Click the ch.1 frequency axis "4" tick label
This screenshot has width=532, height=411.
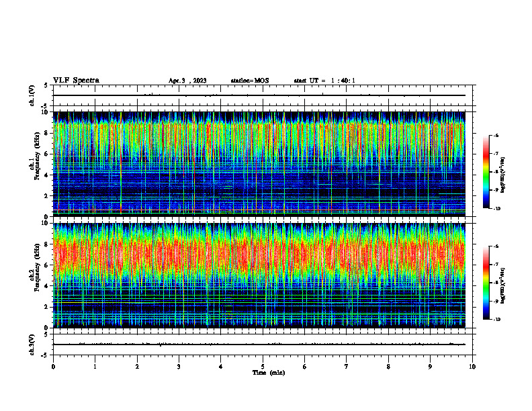pos(47,175)
